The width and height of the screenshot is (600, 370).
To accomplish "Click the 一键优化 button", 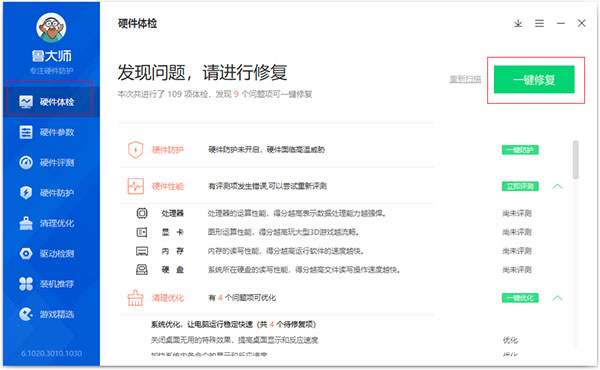I will pyautogui.click(x=520, y=298).
